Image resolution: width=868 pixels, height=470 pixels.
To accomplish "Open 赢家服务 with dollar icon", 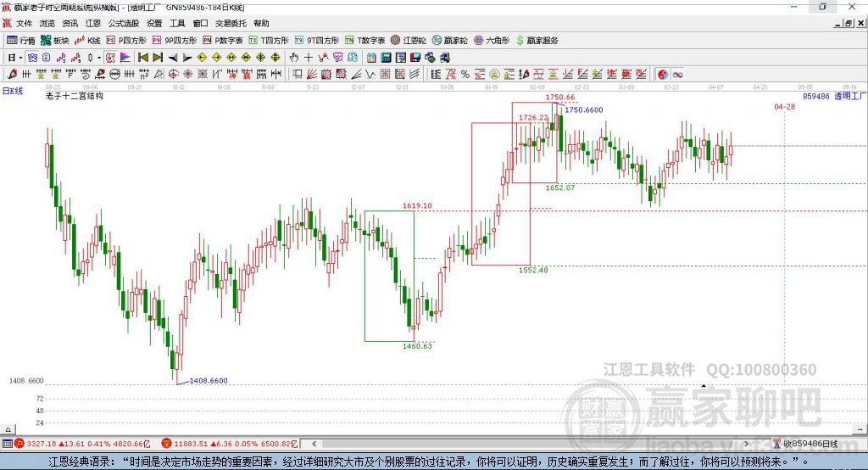I will (537, 41).
